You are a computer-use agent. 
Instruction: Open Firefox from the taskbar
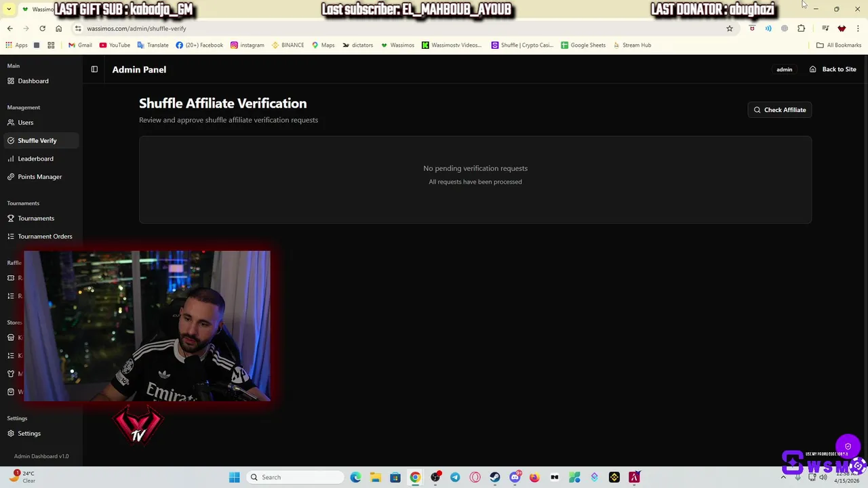click(534, 477)
